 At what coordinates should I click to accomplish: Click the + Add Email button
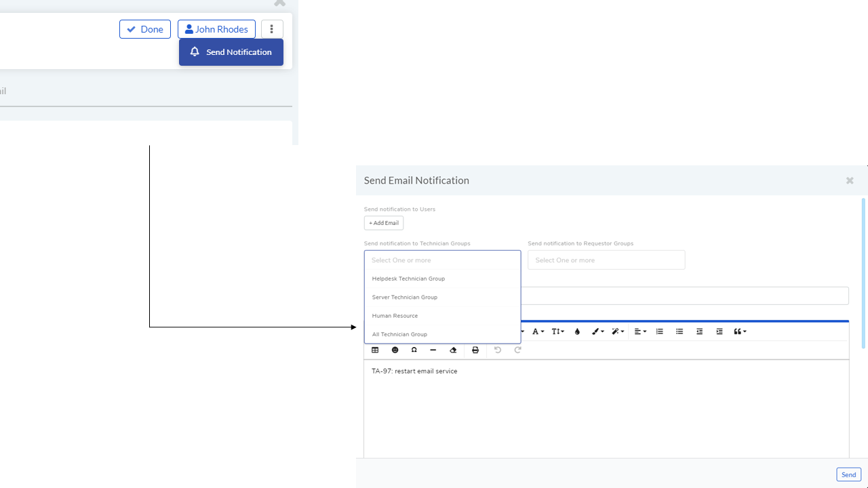click(x=384, y=223)
